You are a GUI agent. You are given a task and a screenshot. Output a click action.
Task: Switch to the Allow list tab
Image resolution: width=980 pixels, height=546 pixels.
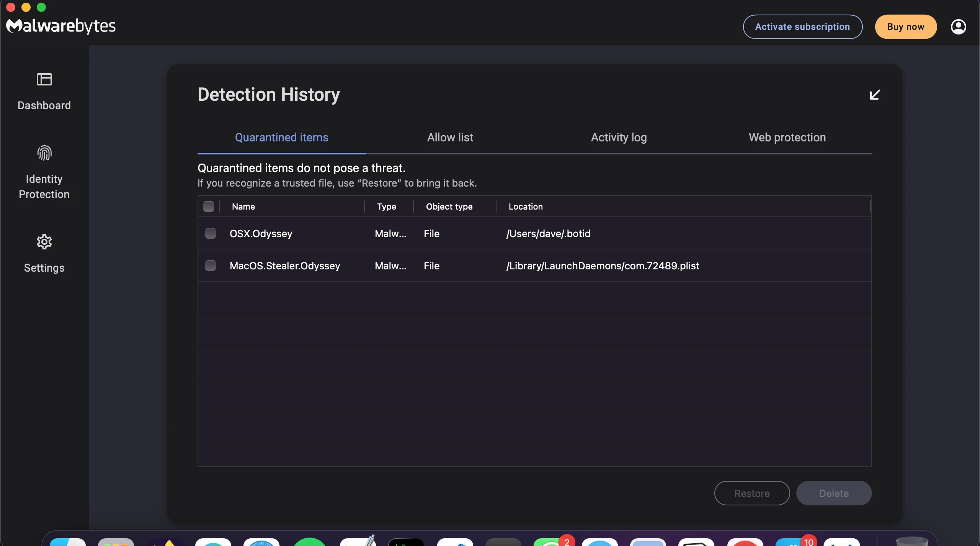(x=450, y=137)
